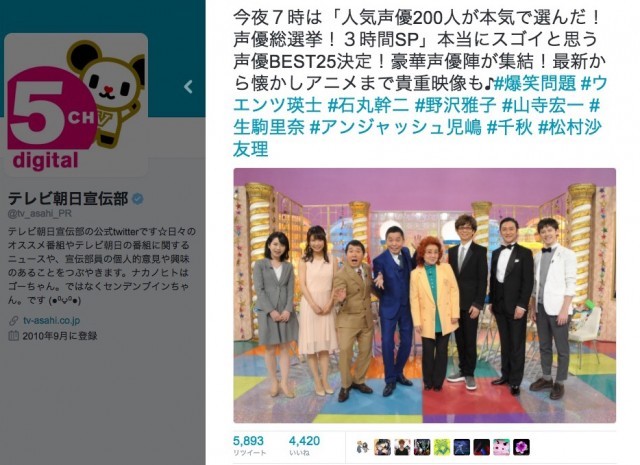640x465 pixels.
Task: Click the verified badge beside テレビ朝日宣伝部
Action: tap(138, 199)
